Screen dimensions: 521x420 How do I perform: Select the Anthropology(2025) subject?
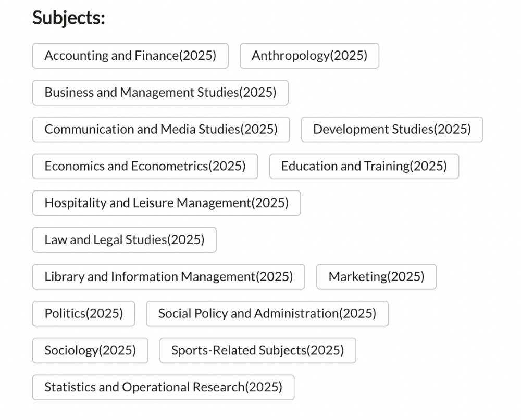pos(309,56)
